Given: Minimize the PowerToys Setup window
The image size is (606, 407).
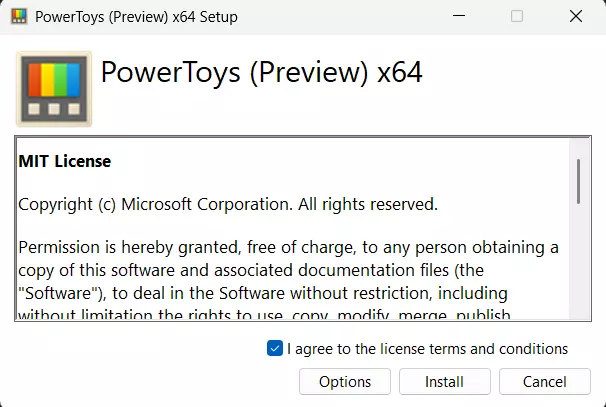Looking at the screenshot, I should point(458,16).
